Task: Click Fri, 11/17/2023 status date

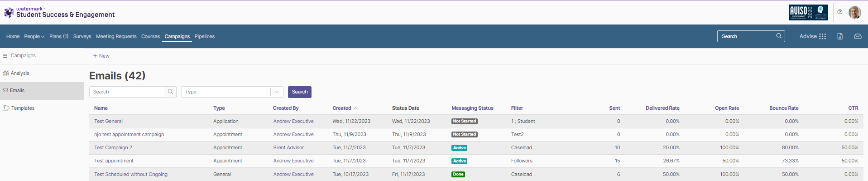Action: pos(408,174)
